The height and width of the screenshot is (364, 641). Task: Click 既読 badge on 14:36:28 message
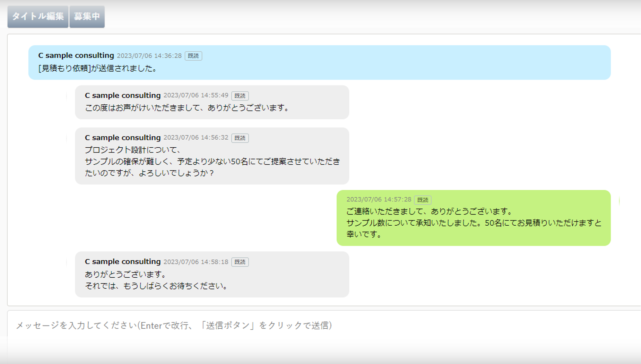click(x=193, y=56)
